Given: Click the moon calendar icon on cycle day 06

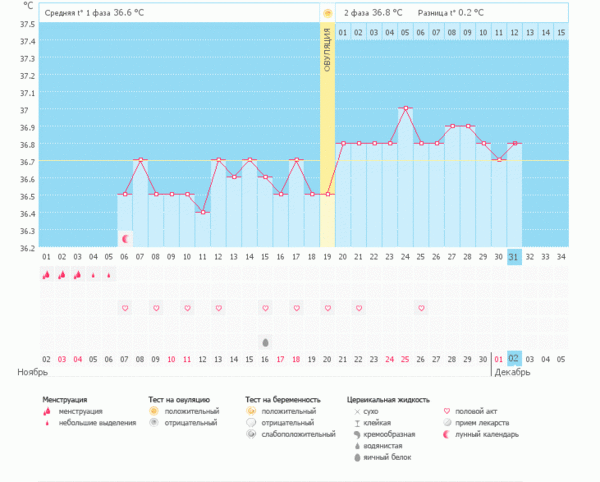Looking at the screenshot, I should [125, 239].
